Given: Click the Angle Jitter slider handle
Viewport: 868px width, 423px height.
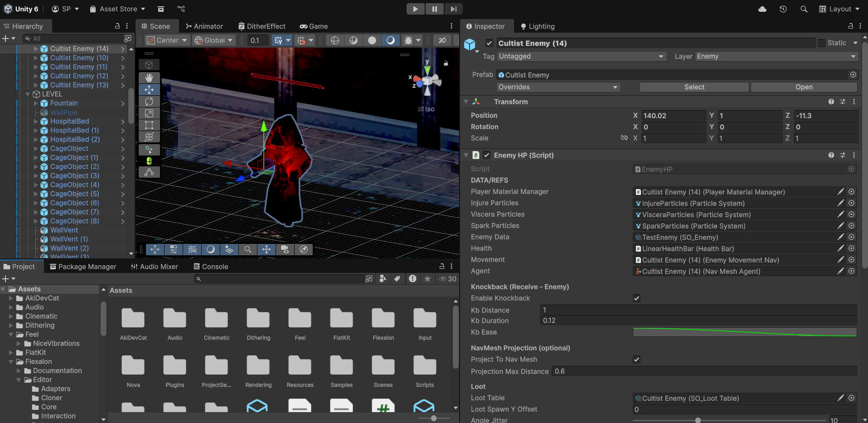Looking at the screenshot, I should click(x=698, y=420).
